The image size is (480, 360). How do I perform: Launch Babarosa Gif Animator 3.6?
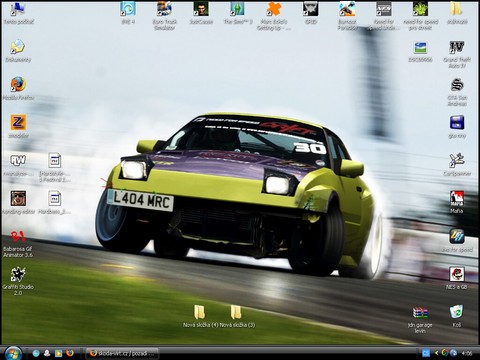point(18,237)
